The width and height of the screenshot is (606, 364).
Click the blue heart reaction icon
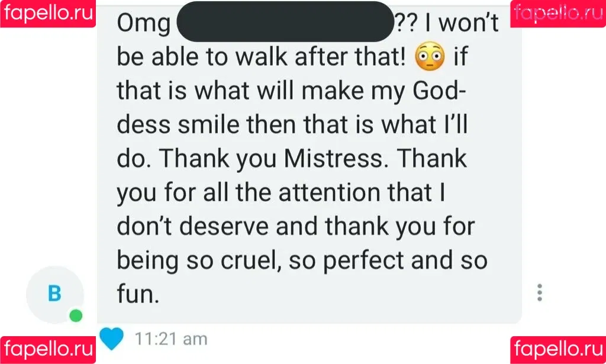pos(111,338)
